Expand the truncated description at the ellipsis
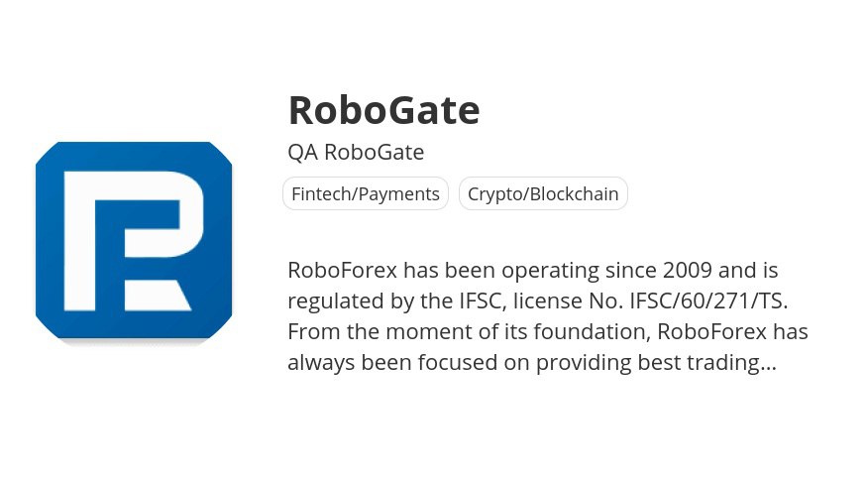The width and height of the screenshot is (868, 481). click(767, 363)
